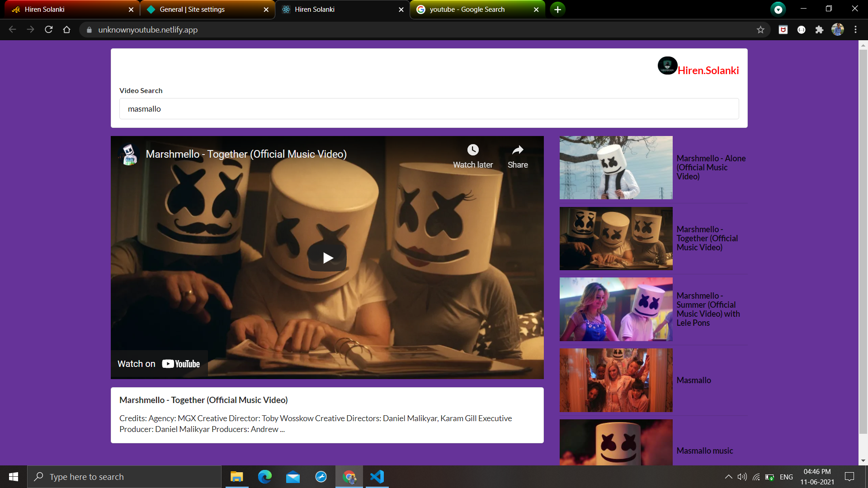868x488 pixels.
Task: Close the youtube - Google Search tab
Action: [x=536, y=9]
